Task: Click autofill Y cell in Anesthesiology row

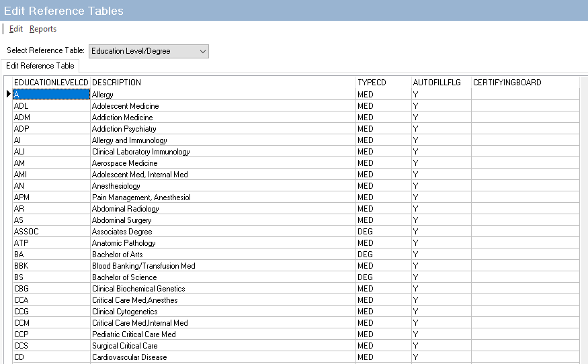Action: 442,186
